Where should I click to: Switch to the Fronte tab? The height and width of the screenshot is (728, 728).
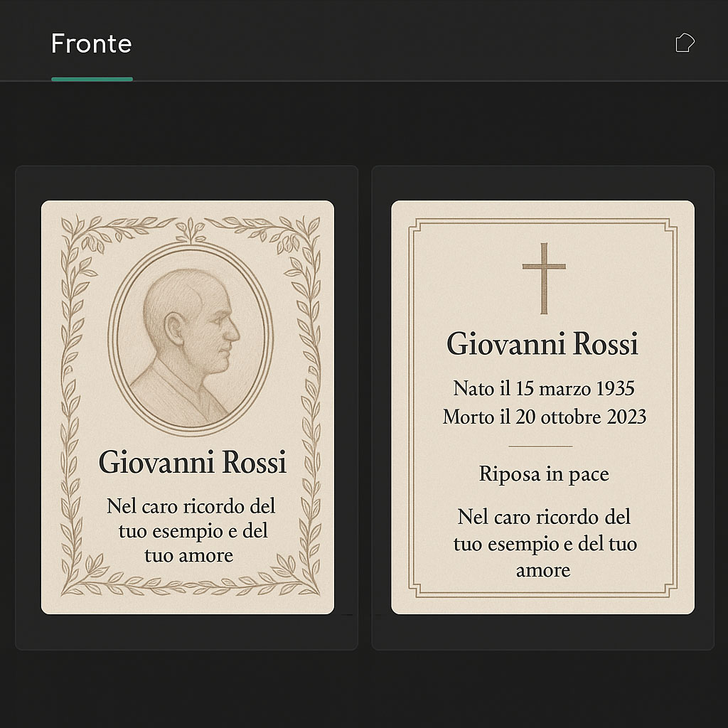pyautogui.click(x=91, y=44)
